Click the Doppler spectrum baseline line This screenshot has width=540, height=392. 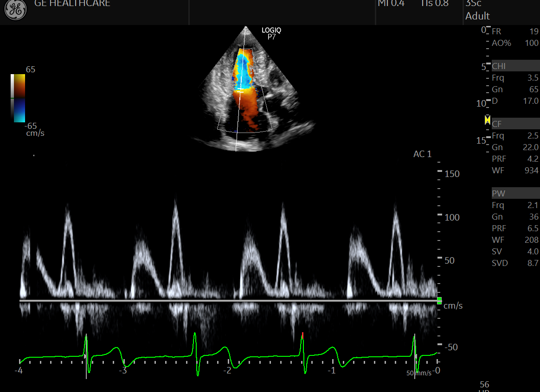point(227,301)
